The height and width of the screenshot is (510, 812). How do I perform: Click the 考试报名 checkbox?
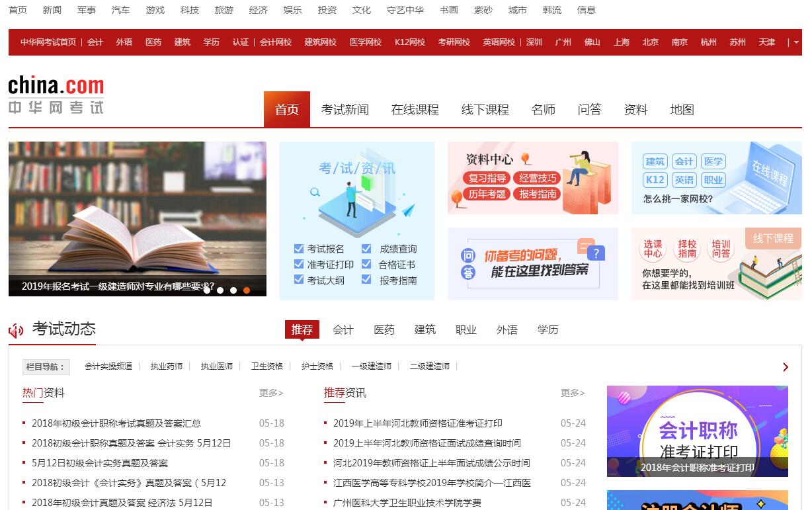(299, 249)
